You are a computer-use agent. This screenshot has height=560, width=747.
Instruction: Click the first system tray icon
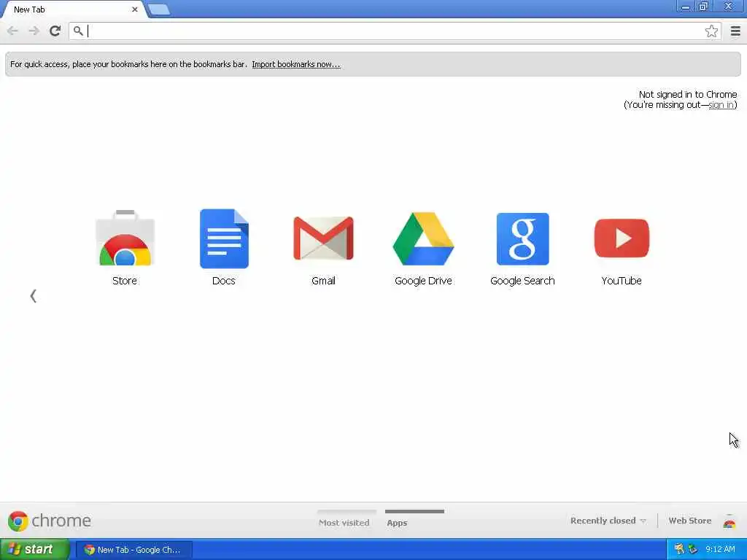tap(679, 550)
